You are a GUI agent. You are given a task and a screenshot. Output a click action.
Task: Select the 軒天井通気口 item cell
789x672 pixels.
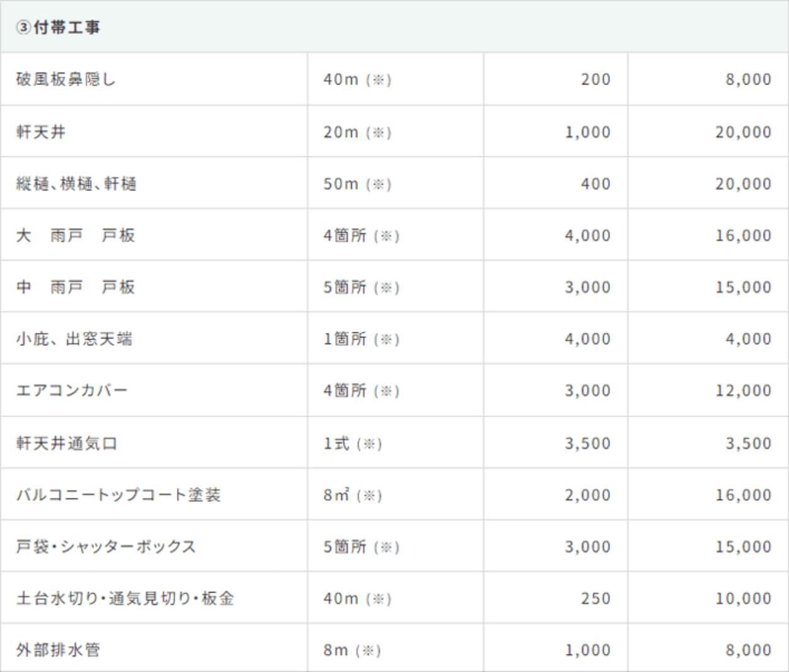tap(67, 443)
